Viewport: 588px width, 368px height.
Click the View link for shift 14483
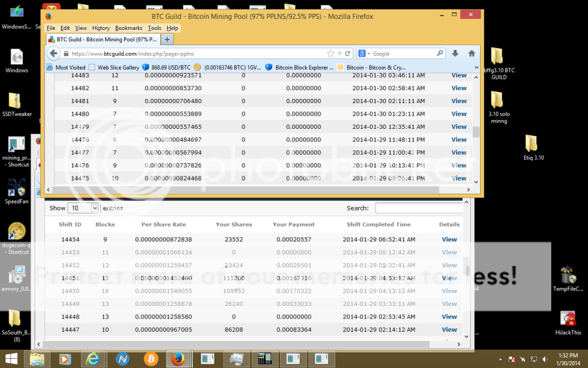459,75
